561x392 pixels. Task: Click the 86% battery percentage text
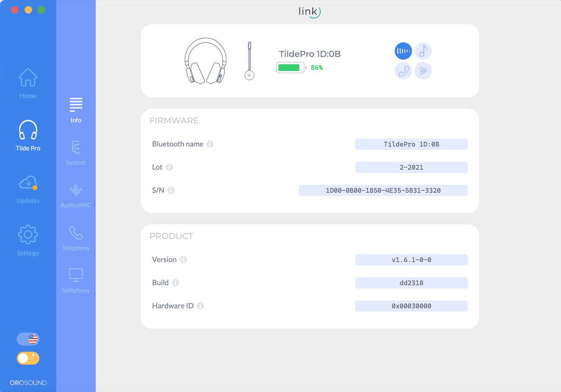click(317, 67)
